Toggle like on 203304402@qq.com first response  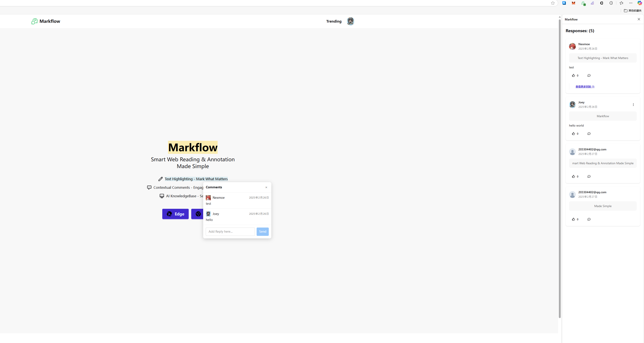573,176
